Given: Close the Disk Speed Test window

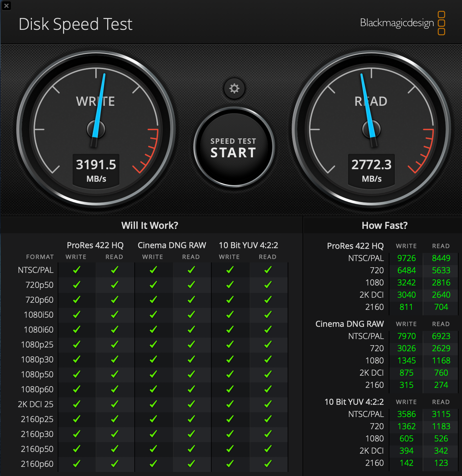Looking at the screenshot, I should coord(6,6).
